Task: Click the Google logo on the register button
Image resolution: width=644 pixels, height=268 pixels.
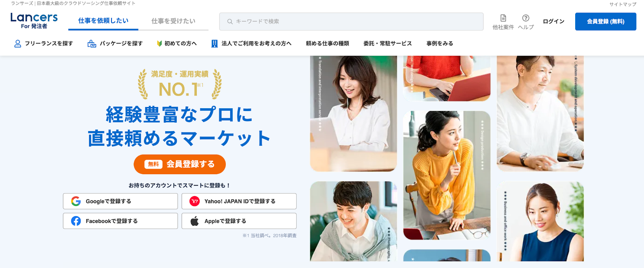Action: 76,201
